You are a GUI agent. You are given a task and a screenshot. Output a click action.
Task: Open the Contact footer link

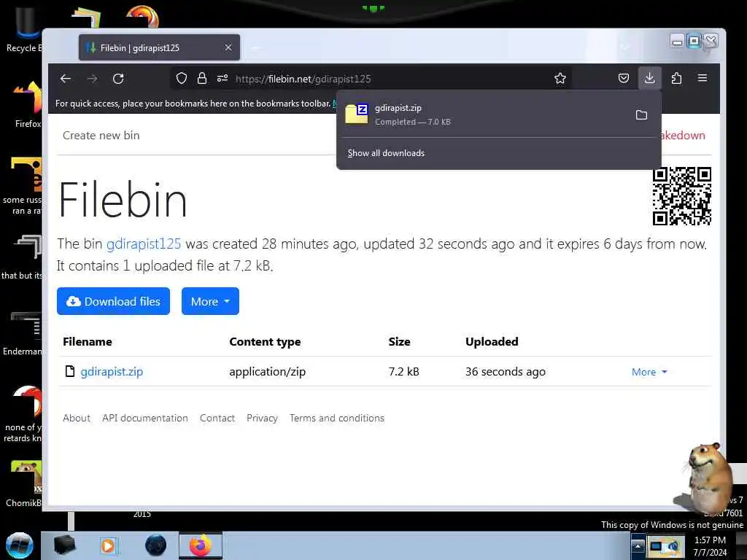point(217,418)
